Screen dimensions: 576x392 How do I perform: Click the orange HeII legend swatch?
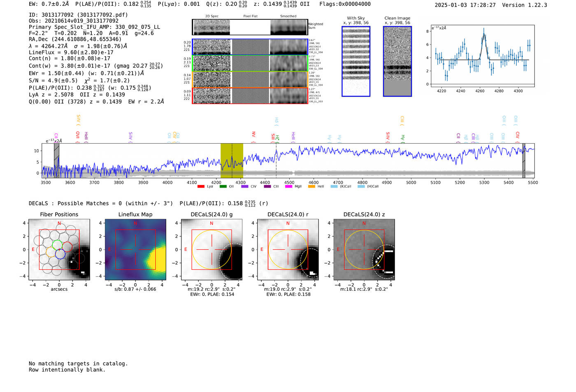[x=311, y=187]
